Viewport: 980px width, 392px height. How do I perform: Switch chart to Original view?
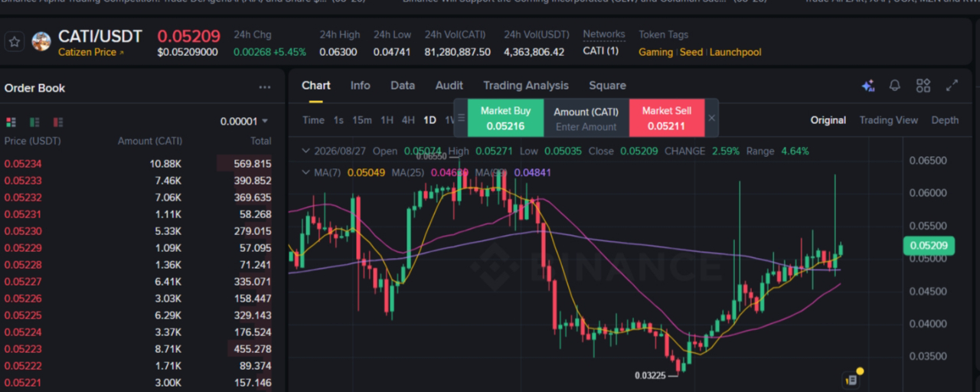coord(828,120)
